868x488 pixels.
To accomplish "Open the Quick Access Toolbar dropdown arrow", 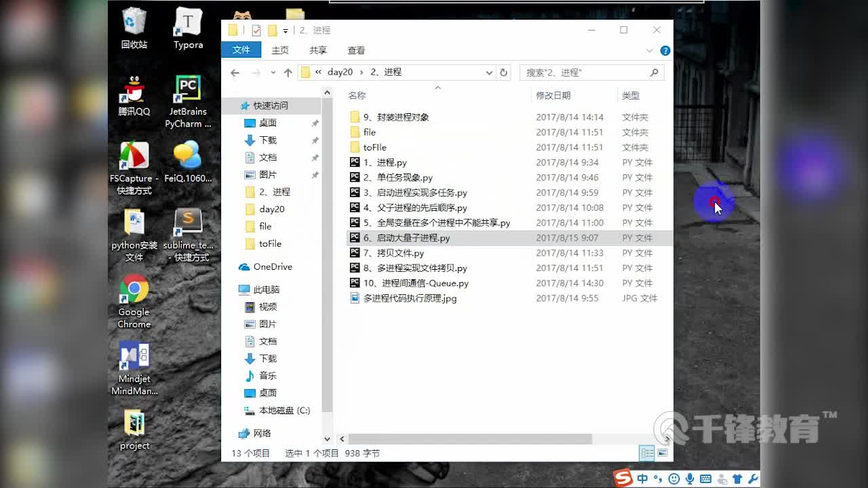I will click(285, 30).
